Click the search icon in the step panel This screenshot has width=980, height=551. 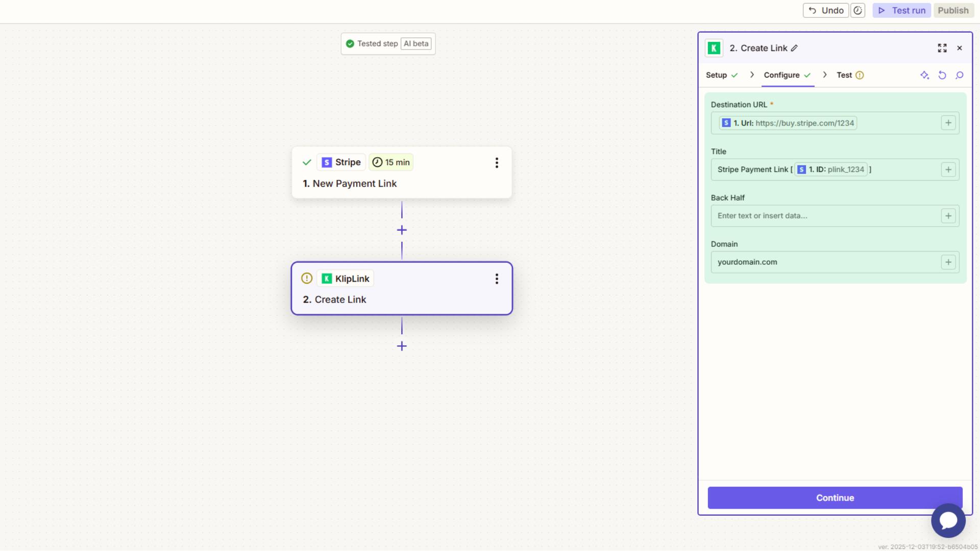[x=960, y=75]
